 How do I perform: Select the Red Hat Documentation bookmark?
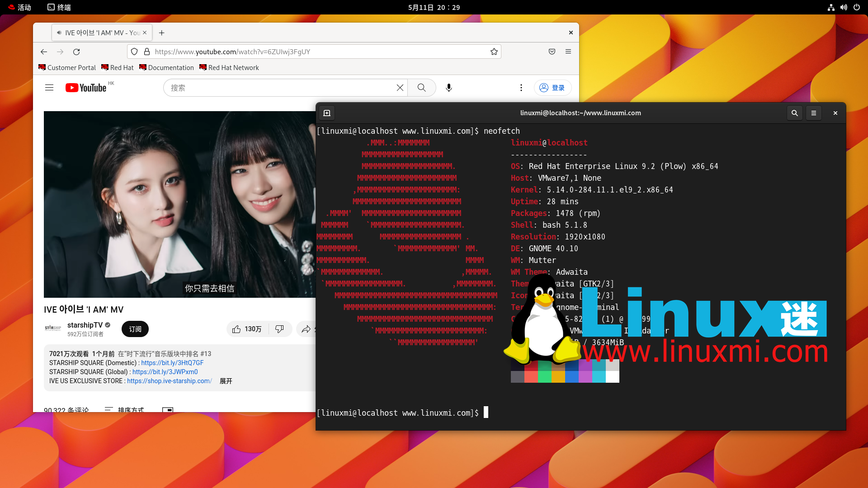coord(166,67)
